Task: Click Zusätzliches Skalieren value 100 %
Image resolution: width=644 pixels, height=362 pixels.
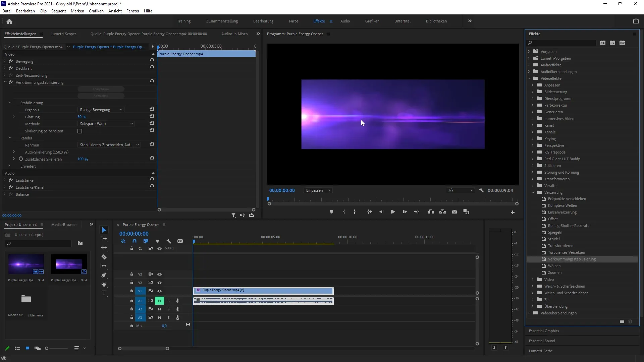Action: (x=83, y=159)
